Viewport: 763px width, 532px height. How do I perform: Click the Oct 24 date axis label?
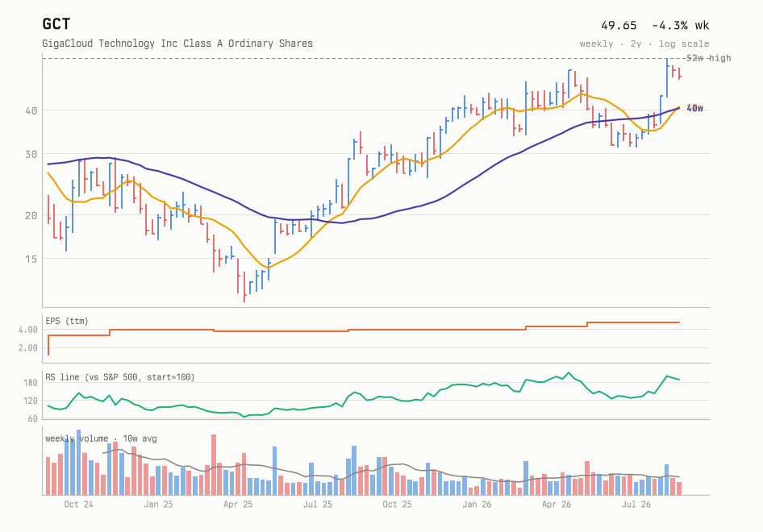[78, 505]
